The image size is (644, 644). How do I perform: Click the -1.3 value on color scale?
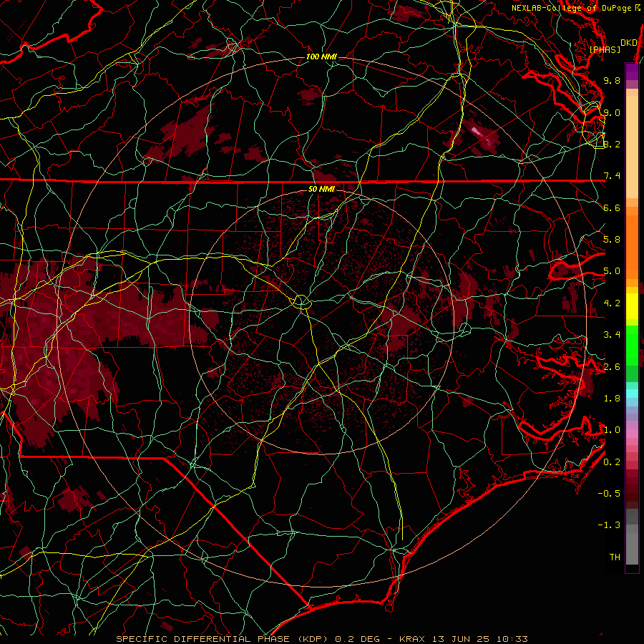(x=609, y=525)
